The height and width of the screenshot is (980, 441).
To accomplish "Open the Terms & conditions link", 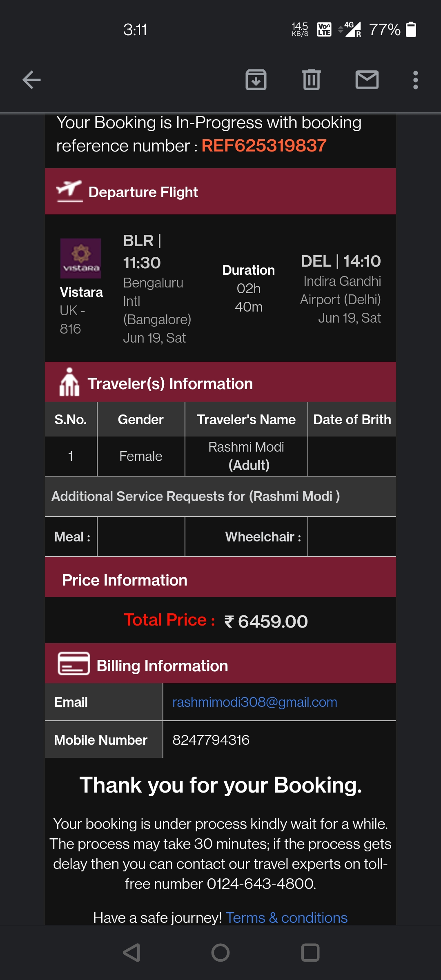I will click(286, 918).
